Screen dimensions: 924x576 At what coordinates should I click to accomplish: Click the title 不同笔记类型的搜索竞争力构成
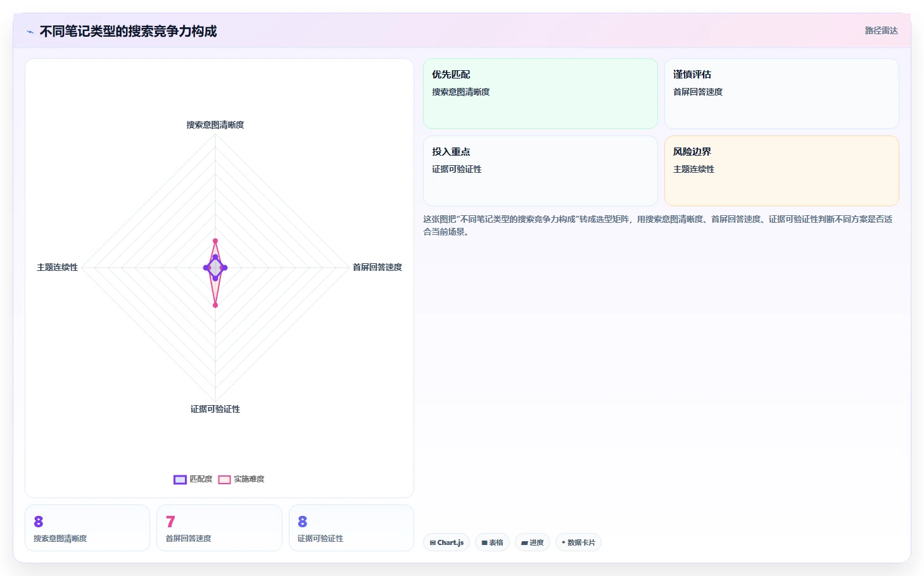[x=129, y=31]
